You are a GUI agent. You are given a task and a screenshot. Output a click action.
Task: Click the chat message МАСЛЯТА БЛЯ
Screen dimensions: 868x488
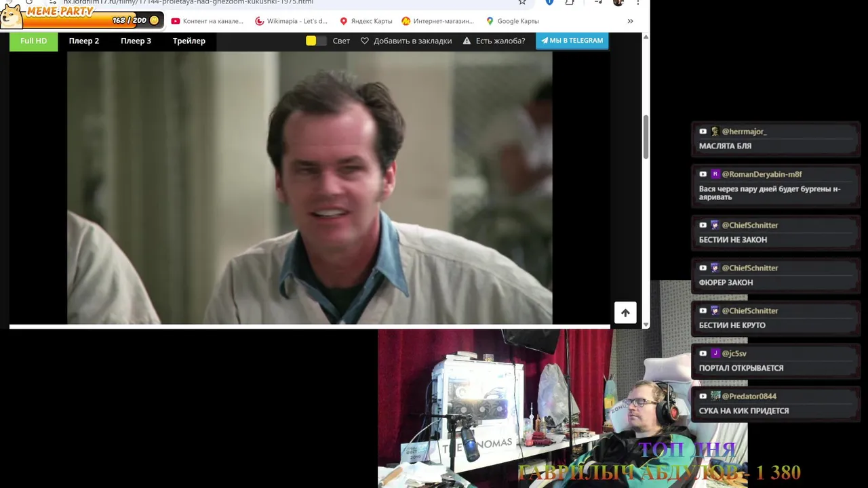(x=725, y=146)
